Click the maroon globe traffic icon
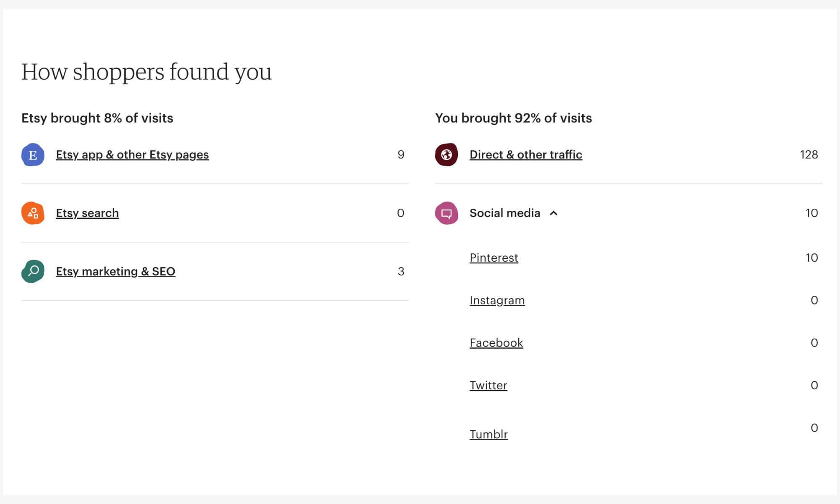Screen dimensions: 840x504 (x=446, y=155)
